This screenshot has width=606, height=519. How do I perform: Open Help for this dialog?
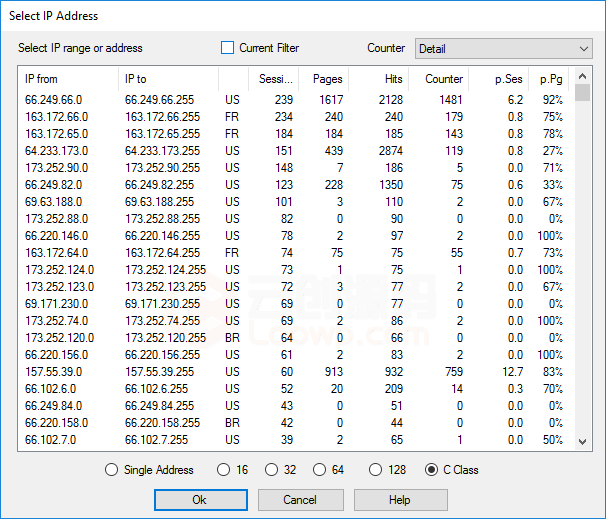point(401,500)
